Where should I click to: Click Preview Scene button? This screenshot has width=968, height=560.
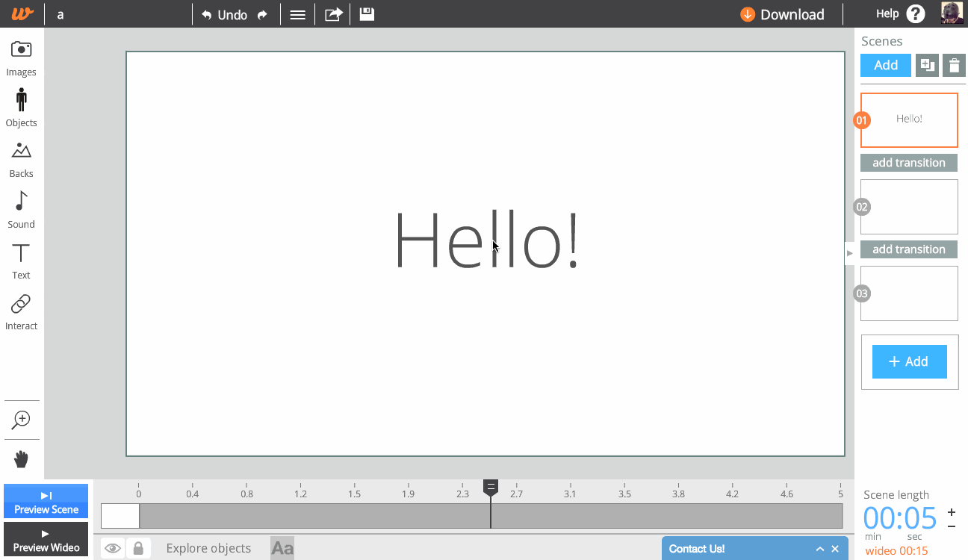(x=46, y=501)
